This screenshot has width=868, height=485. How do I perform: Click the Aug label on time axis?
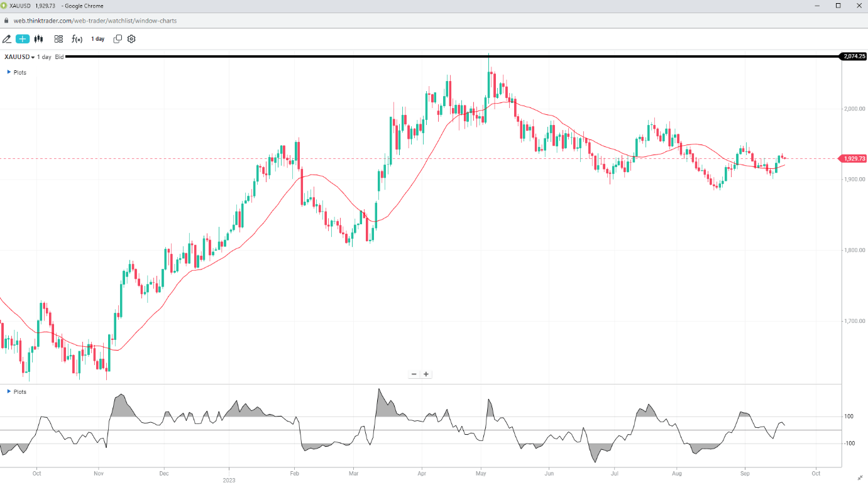pyautogui.click(x=677, y=473)
